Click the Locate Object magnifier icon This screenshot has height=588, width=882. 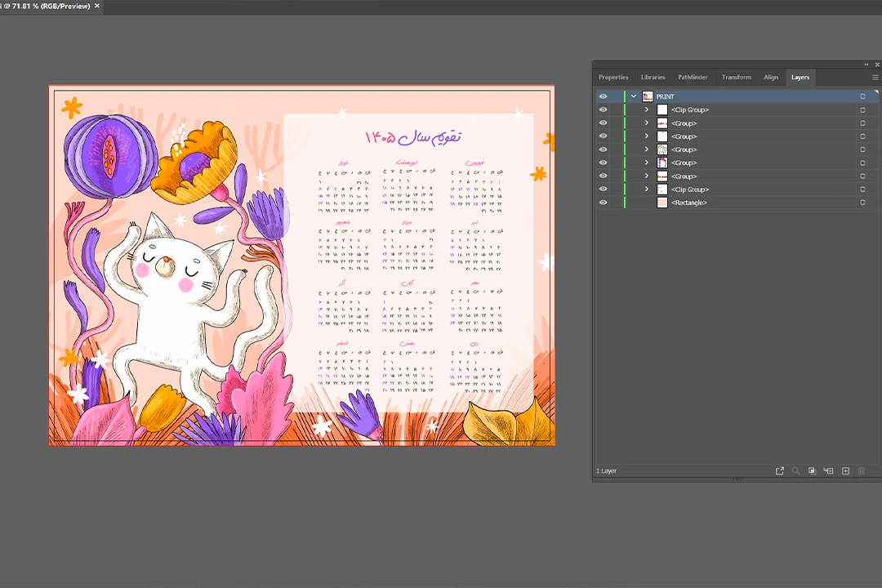[x=795, y=471]
